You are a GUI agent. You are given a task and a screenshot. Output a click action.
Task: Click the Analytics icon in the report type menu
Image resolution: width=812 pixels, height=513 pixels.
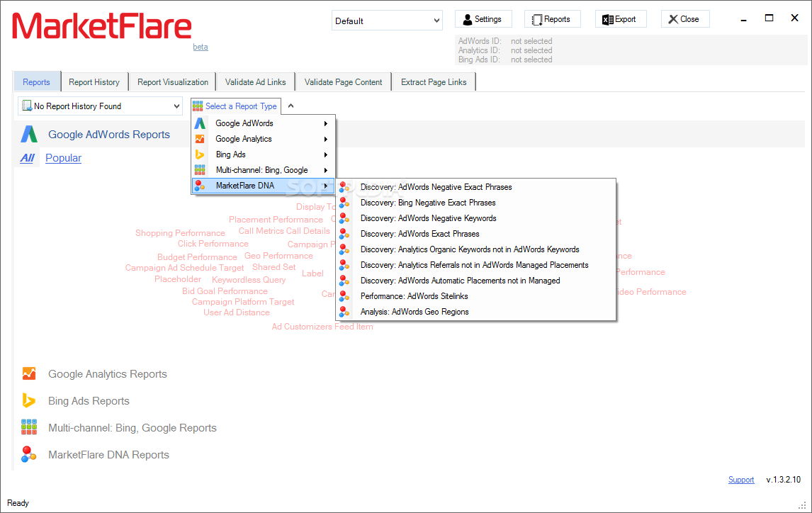[x=200, y=139]
